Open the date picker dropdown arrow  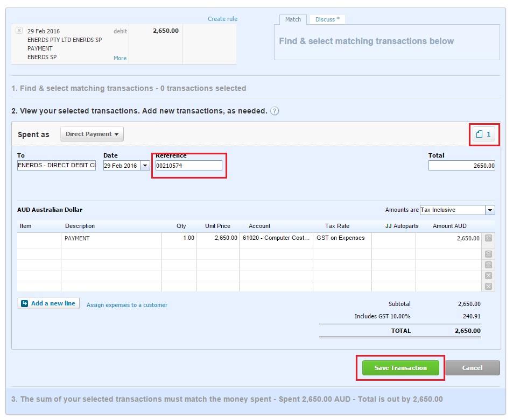coord(145,166)
